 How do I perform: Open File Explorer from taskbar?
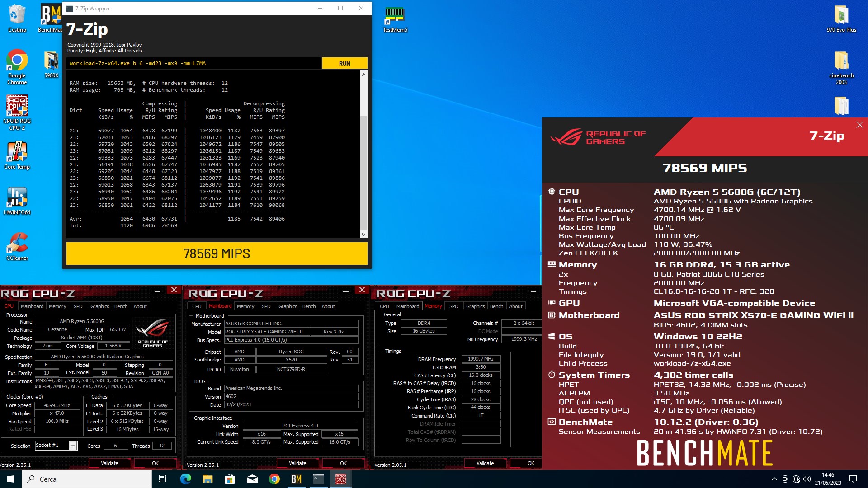coord(208,479)
